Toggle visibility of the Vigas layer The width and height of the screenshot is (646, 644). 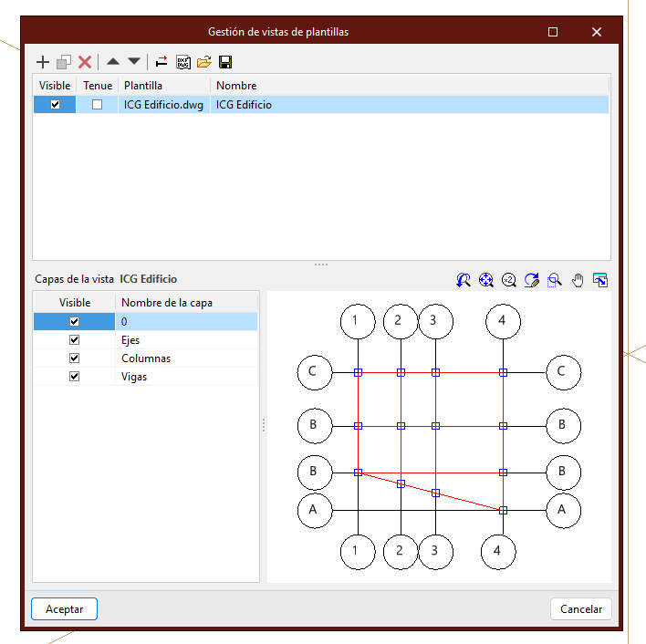click(x=75, y=376)
